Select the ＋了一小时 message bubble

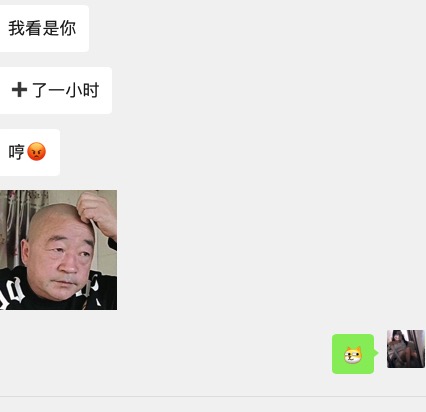pos(56,90)
